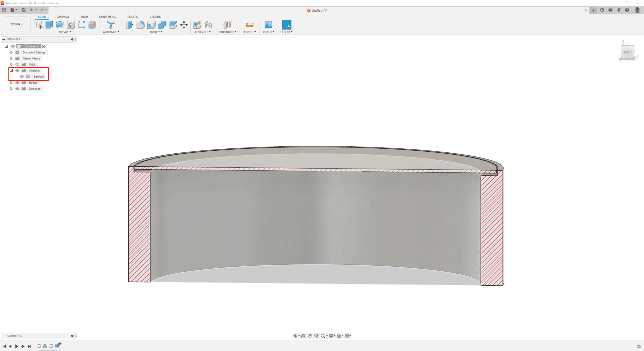The width and height of the screenshot is (644, 351).
Task: Toggle visibility of the Analysis folder
Action: (x=17, y=71)
